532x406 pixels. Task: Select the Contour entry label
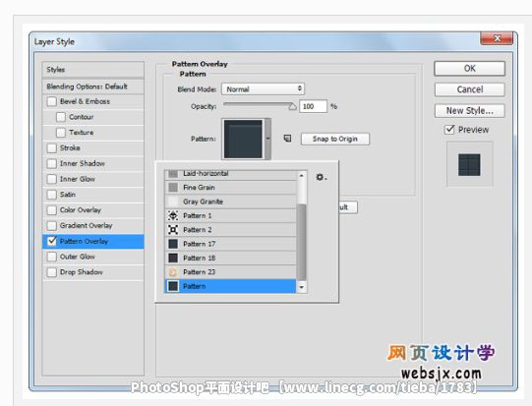coord(81,117)
